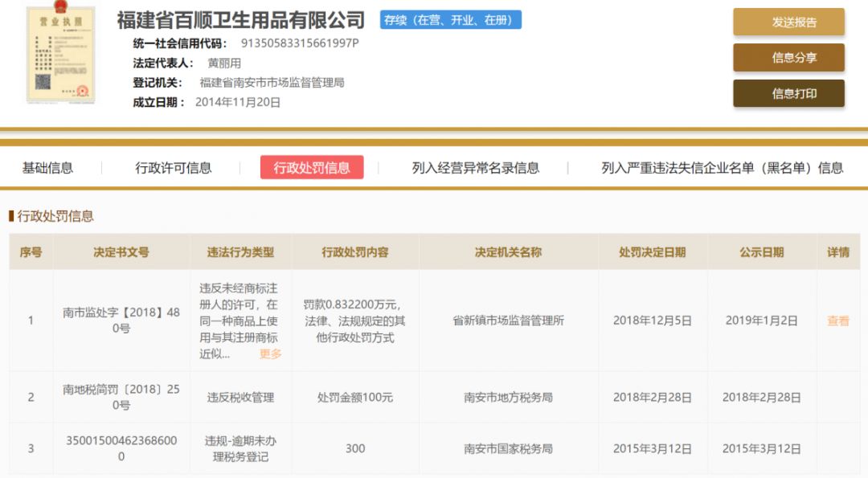The width and height of the screenshot is (868, 478).
Task: Click the company name 福建省百顺卫生用品有限公司
Action: point(241,20)
